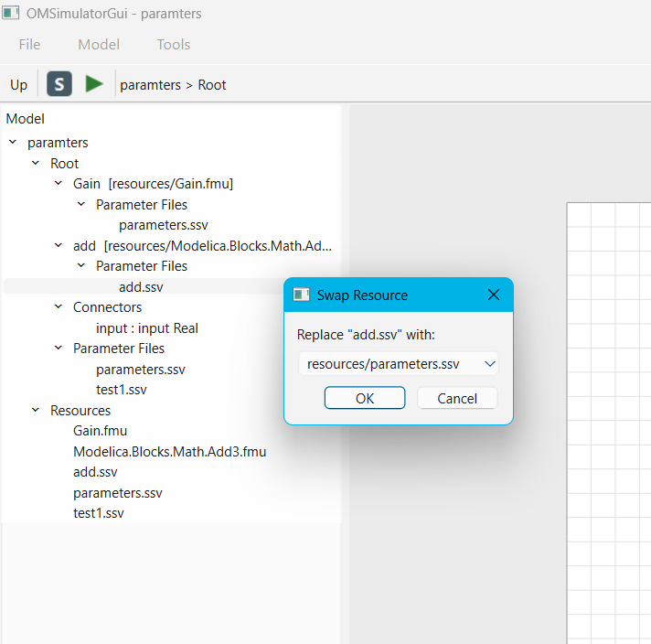Collapse the Connectors node
651x644 pixels.
(59, 306)
